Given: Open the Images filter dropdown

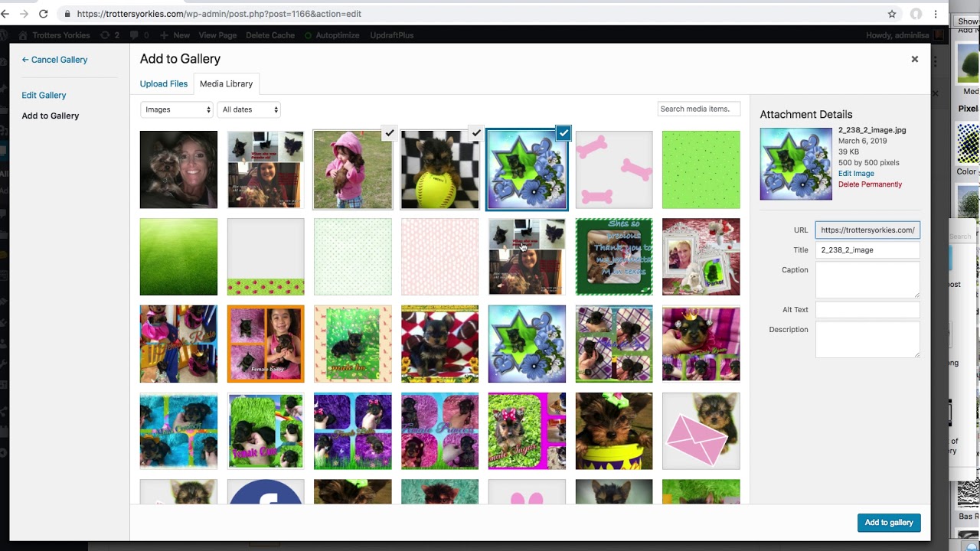Looking at the screenshot, I should point(177,109).
